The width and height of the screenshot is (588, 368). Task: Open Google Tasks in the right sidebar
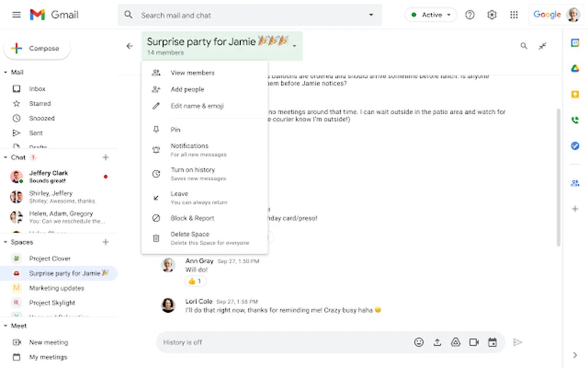point(575,146)
